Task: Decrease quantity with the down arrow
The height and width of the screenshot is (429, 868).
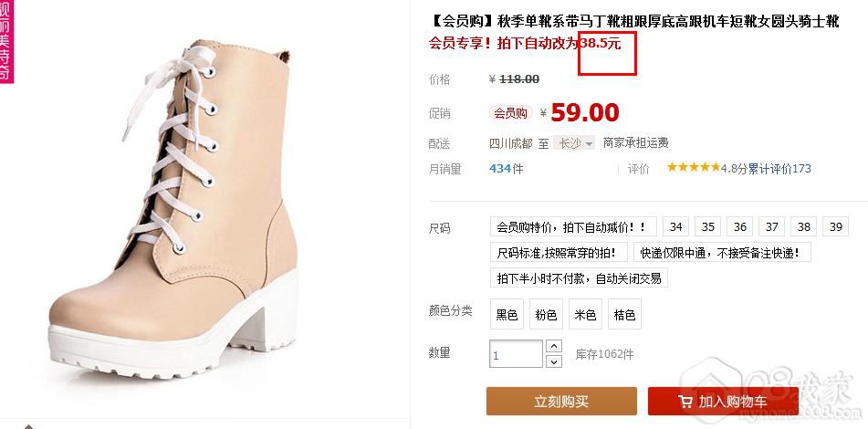Action: pos(554,361)
